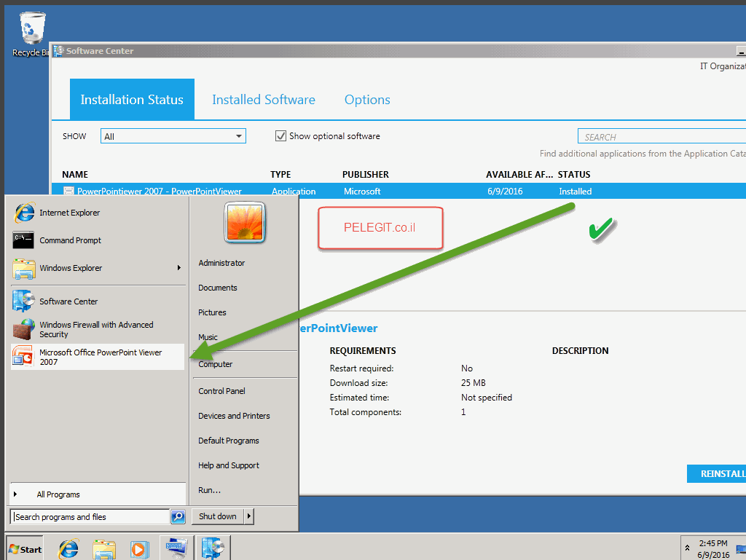Image resolution: width=746 pixels, height=560 pixels.
Task: Open Administrator folder from Start menu
Action: click(x=221, y=263)
